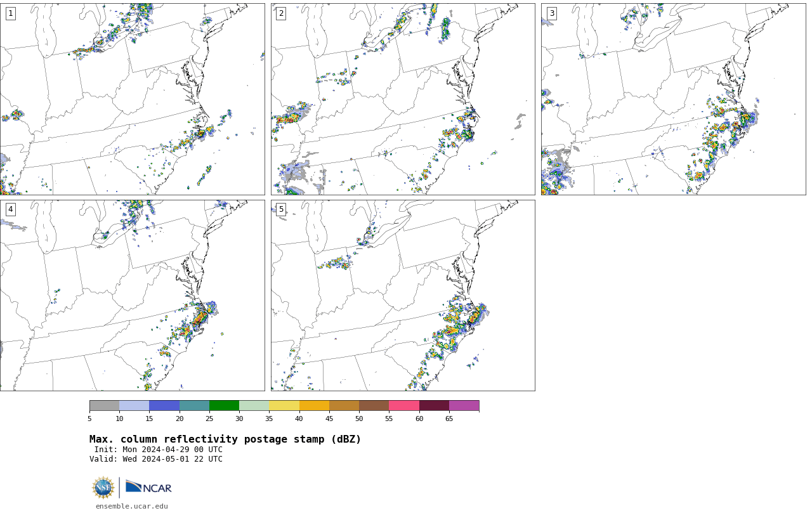Open ensemble member 5 reflectivity map
Viewport: 812px width, 513px height.
(403, 295)
